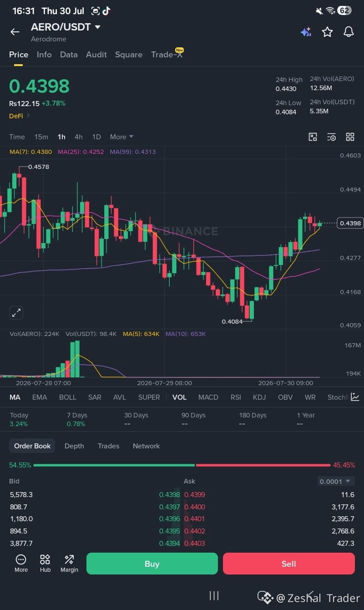Open the Hub icon

(45, 564)
